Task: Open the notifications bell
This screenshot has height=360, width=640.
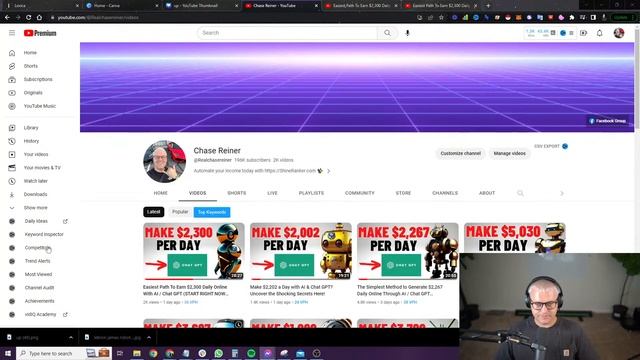Action: click(x=599, y=33)
